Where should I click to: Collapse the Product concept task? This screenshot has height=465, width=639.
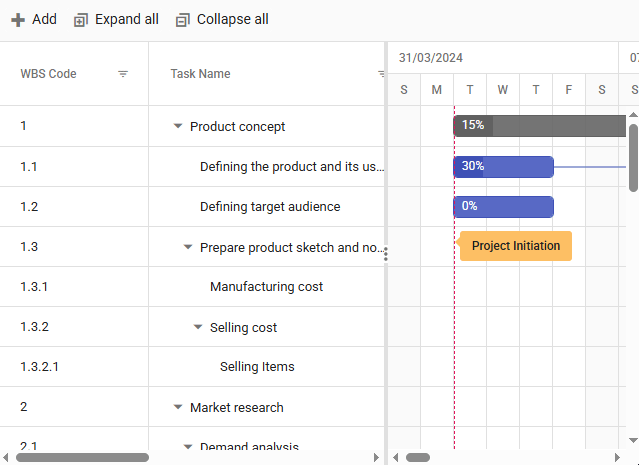pyautogui.click(x=178, y=127)
